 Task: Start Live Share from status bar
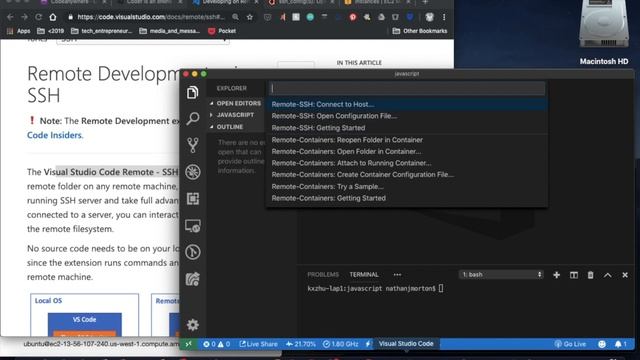[258, 344]
